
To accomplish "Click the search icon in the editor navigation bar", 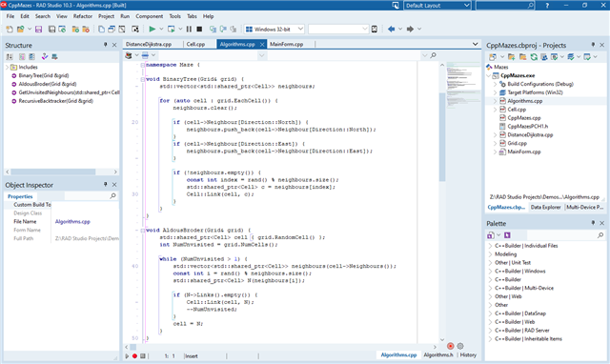I will click(433, 55).
